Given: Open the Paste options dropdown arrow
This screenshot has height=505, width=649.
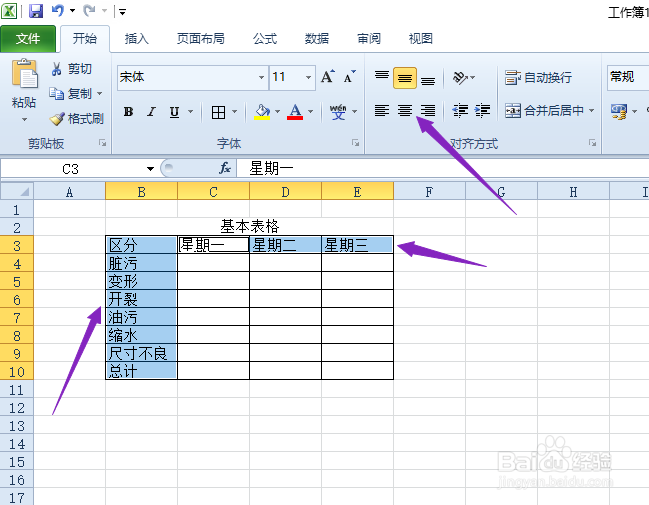Looking at the screenshot, I should click(24, 120).
